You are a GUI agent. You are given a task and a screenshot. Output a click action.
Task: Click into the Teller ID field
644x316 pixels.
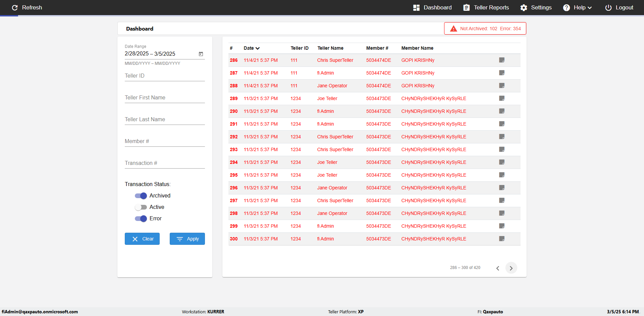point(165,76)
